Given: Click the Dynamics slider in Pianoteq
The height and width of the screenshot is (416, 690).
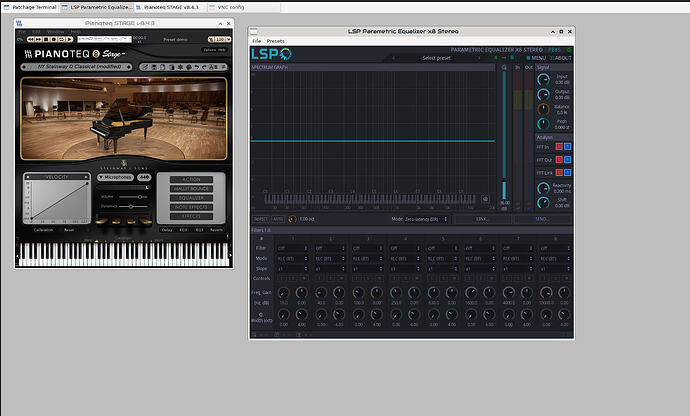Looking at the screenshot, I should click(x=133, y=206).
